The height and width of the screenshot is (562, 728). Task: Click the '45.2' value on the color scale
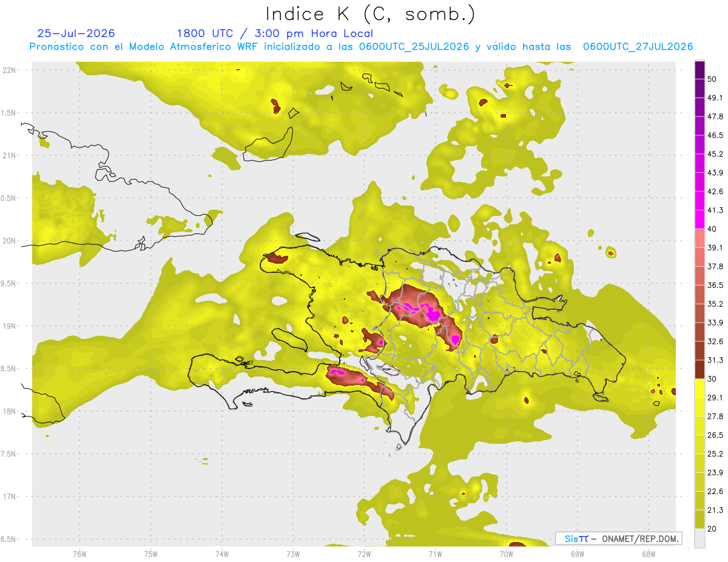click(716, 154)
